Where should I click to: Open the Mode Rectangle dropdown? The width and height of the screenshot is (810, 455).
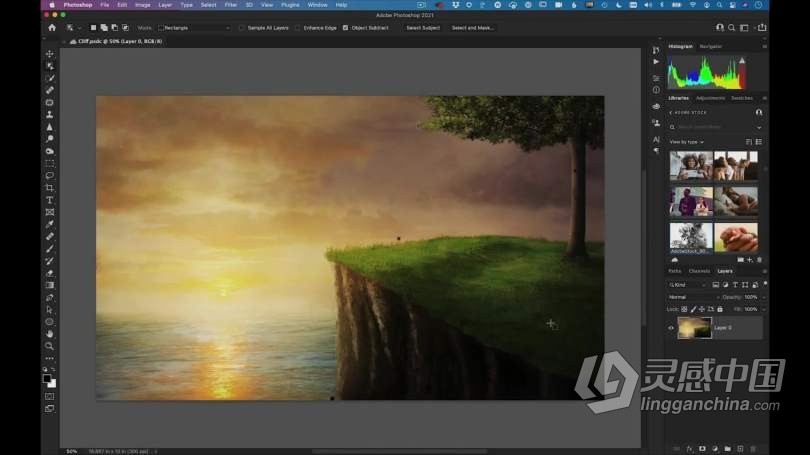pyautogui.click(x=194, y=28)
